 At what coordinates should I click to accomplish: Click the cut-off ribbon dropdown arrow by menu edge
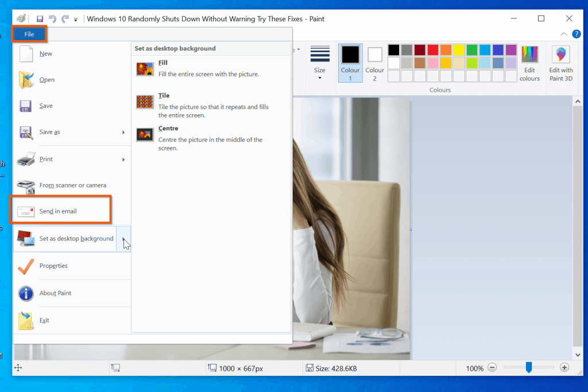pyautogui.click(x=299, y=49)
